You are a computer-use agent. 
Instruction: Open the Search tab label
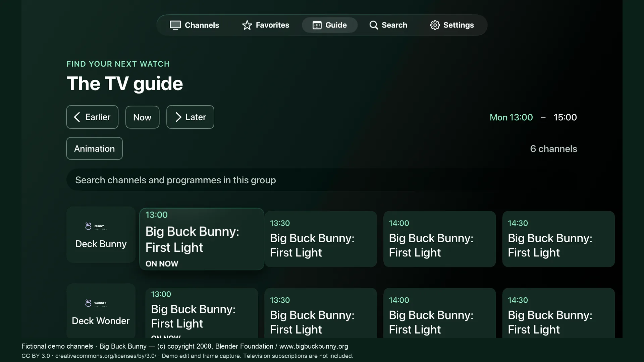(x=394, y=25)
